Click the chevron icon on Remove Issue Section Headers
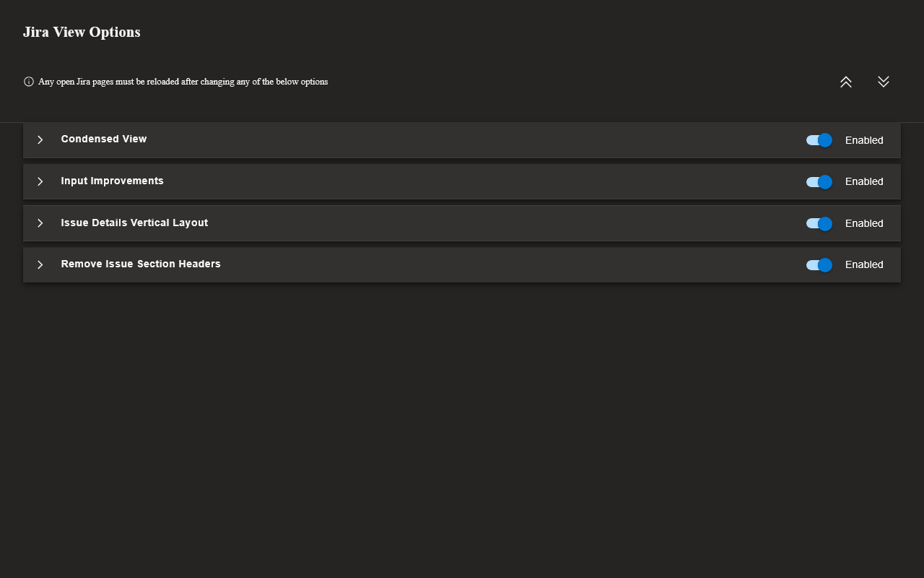This screenshot has height=578, width=924. (x=40, y=264)
